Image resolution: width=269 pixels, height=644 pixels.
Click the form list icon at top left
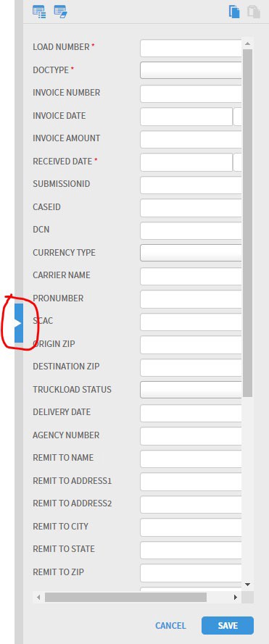tap(39, 12)
